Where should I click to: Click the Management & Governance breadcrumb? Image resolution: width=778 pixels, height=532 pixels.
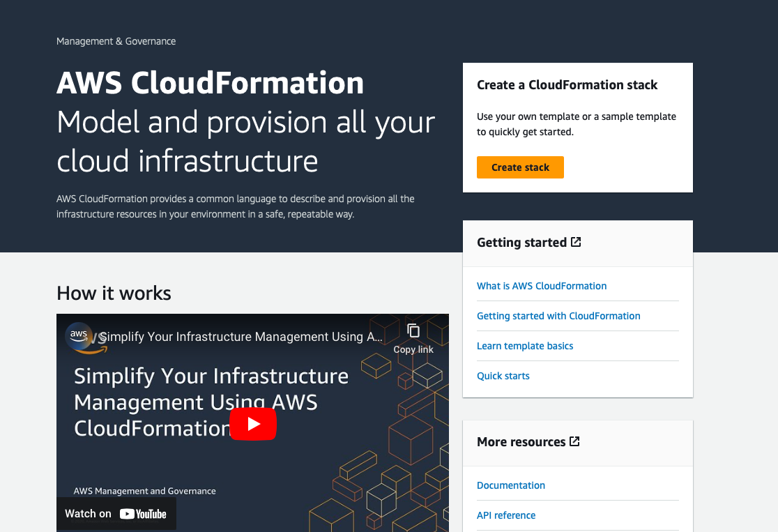116,41
